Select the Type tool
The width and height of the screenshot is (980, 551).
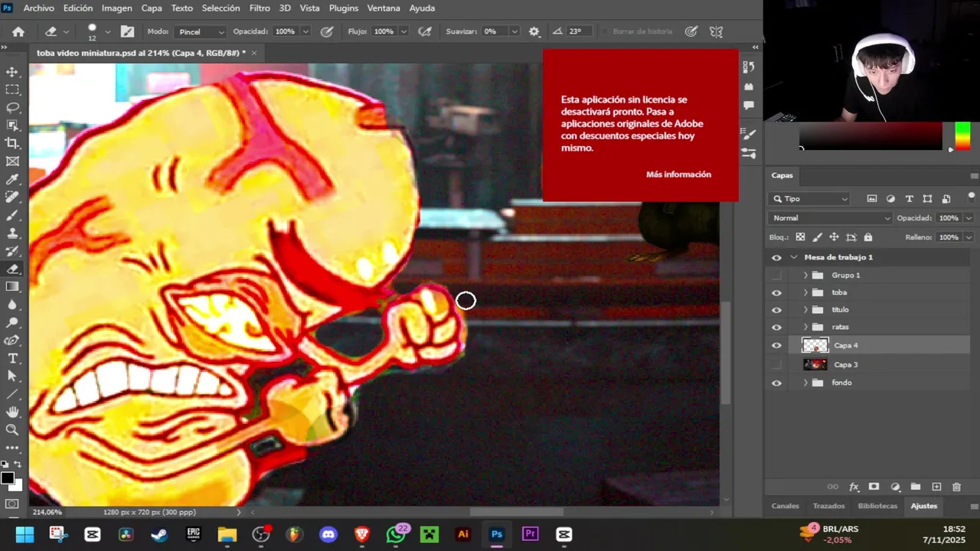[x=12, y=358]
